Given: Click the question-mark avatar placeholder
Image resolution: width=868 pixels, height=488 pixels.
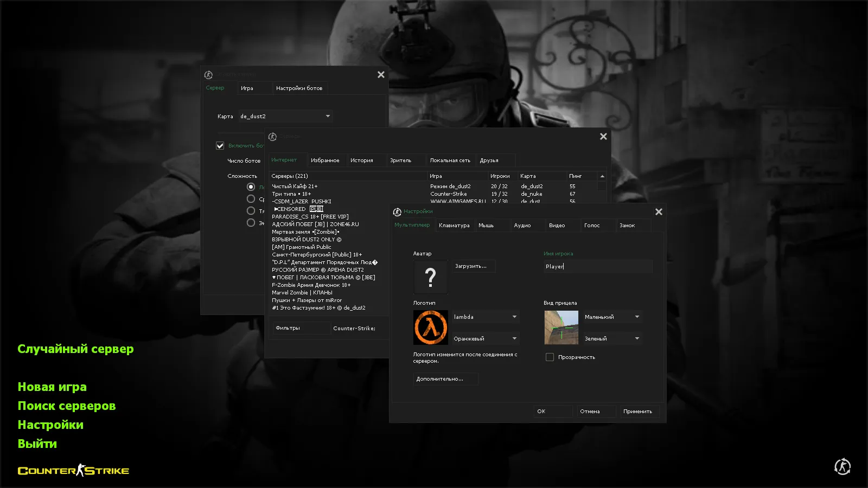Looking at the screenshot, I should 430,277.
